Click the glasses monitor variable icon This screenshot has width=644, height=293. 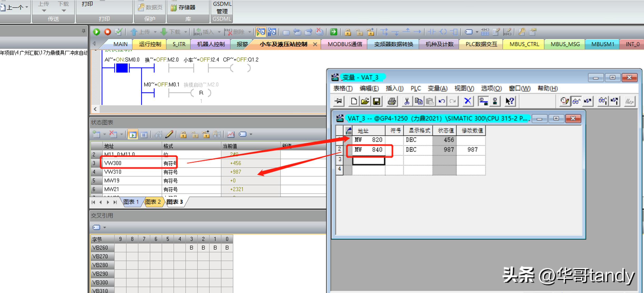coord(576,101)
